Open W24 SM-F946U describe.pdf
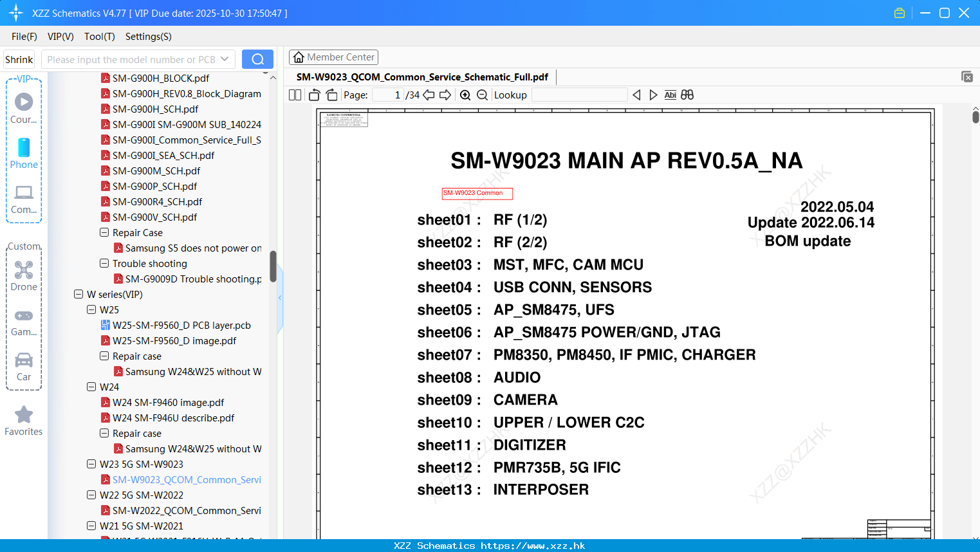This screenshot has width=980, height=552. (x=174, y=418)
